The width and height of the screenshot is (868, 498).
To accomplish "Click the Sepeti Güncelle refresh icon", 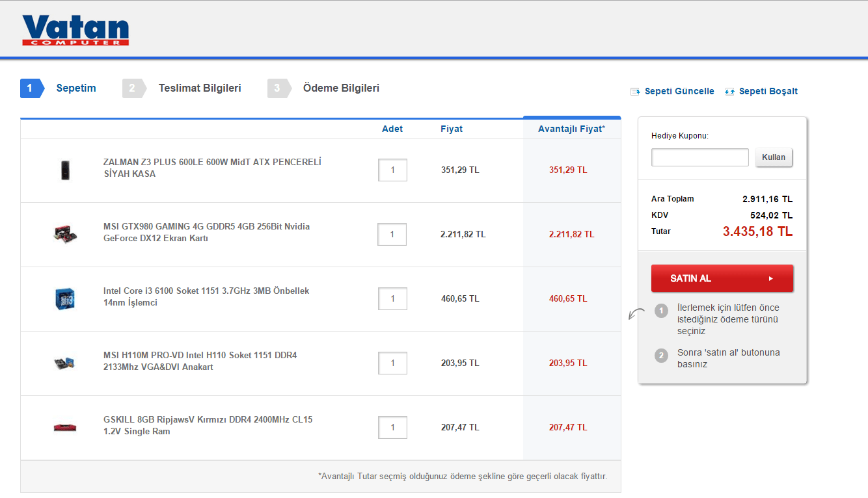I will [x=635, y=92].
